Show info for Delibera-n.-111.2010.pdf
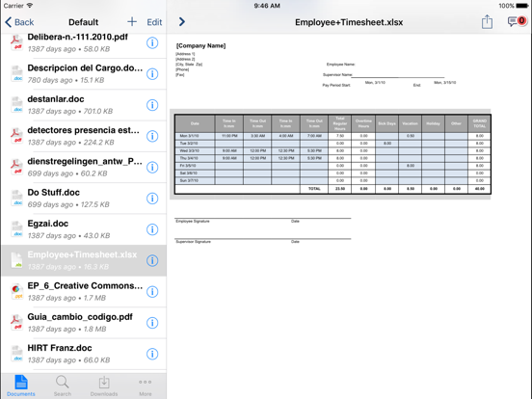 (x=152, y=42)
